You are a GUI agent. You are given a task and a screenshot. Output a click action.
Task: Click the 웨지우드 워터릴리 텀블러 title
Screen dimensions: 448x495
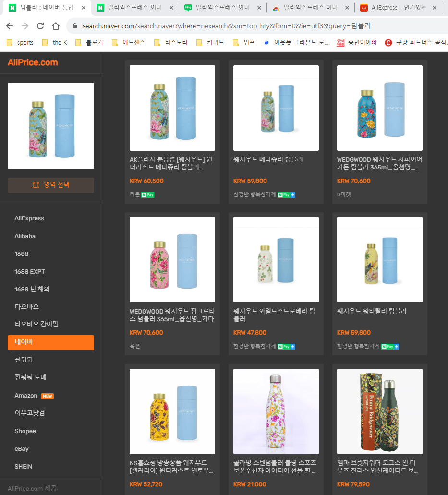(372, 311)
